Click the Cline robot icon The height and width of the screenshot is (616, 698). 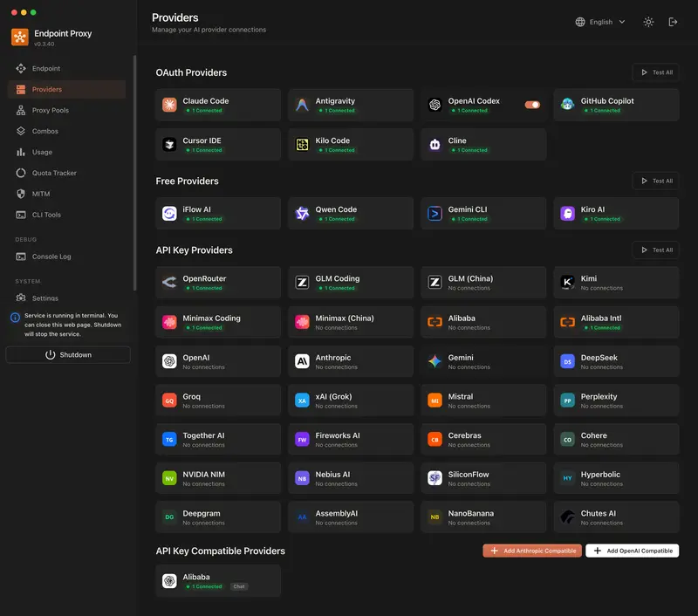[x=435, y=145]
